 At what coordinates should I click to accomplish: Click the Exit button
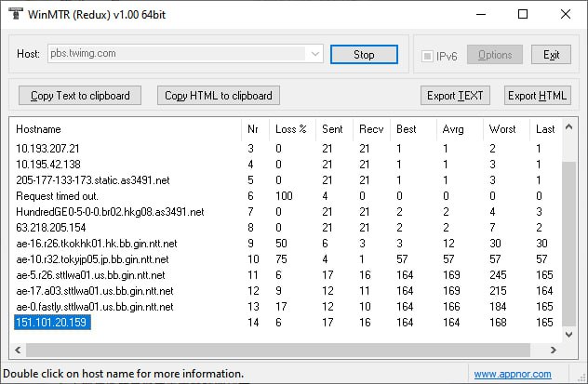(x=552, y=55)
